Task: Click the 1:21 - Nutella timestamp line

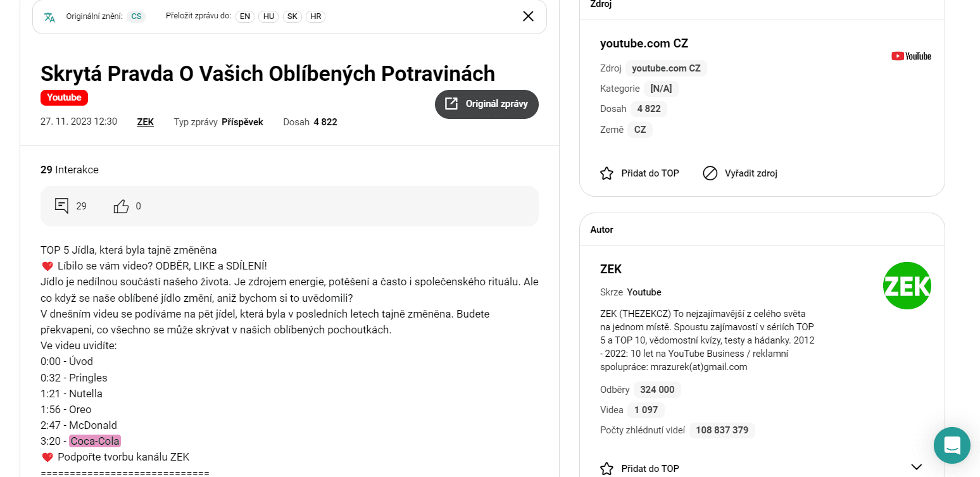Action: (72, 393)
